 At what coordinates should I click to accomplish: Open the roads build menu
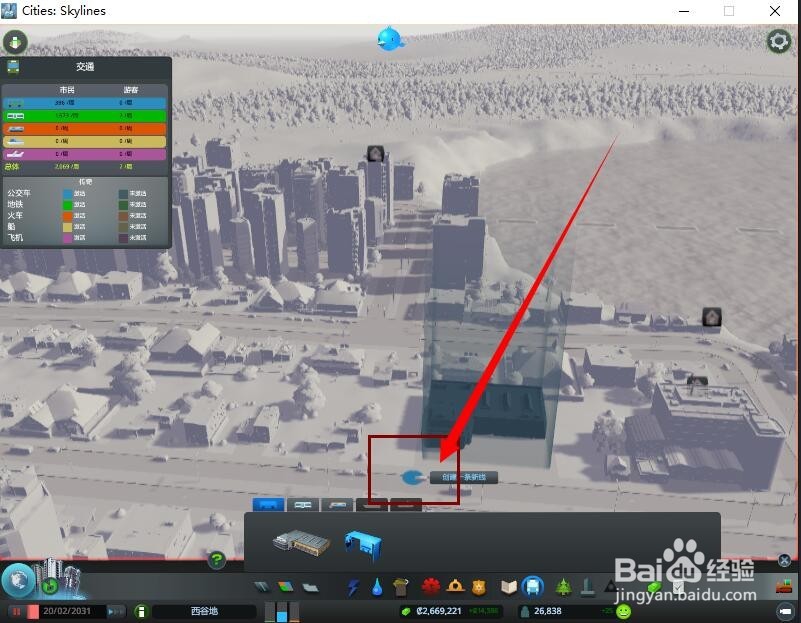click(x=262, y=587)
